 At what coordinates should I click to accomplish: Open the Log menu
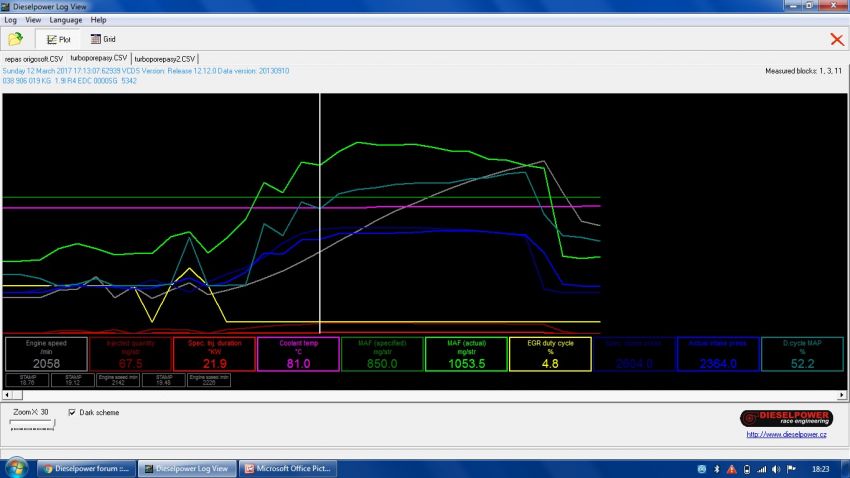point(11,19)
